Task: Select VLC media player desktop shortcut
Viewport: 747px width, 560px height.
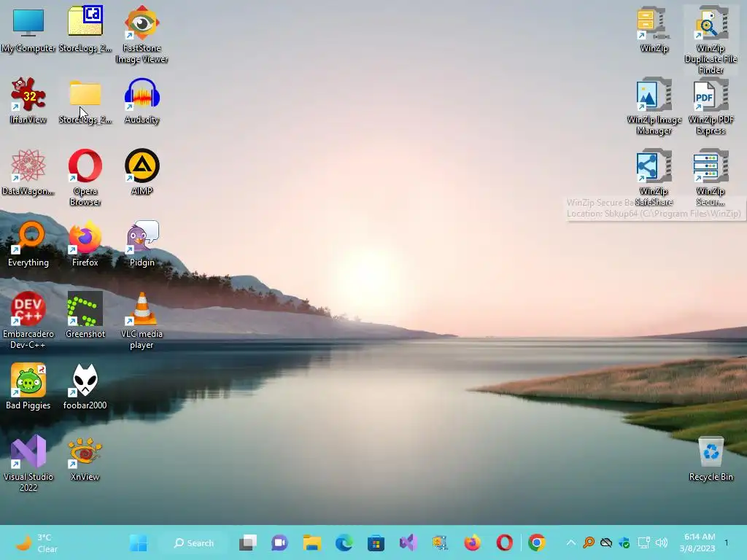Action: pyautogui.click(x=142, y=321)
